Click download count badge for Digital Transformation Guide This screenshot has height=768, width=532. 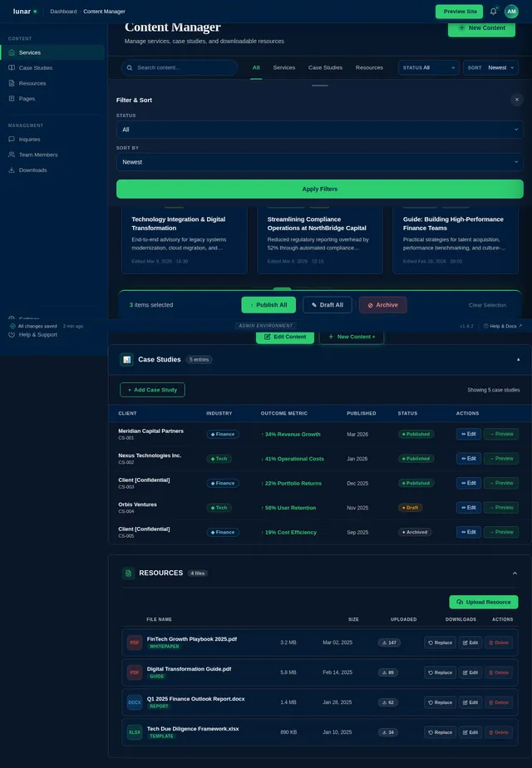pos(388,672)
